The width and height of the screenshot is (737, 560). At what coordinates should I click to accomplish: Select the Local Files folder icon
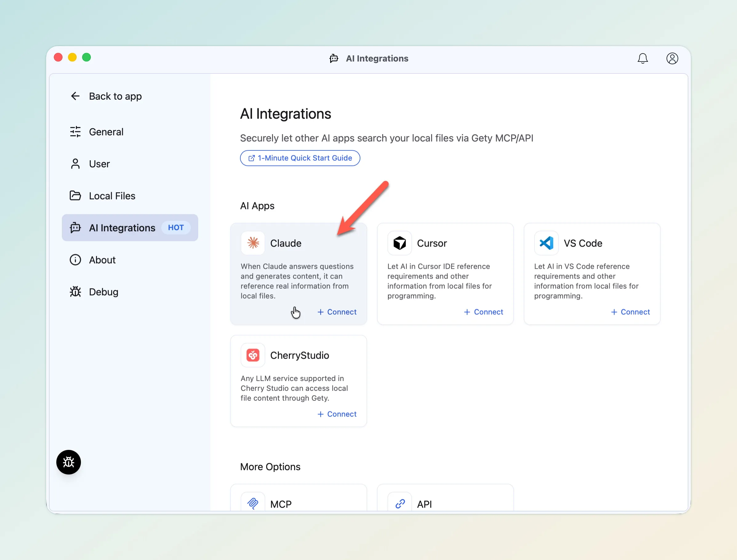pyautogui.click(x=75, y=196)
